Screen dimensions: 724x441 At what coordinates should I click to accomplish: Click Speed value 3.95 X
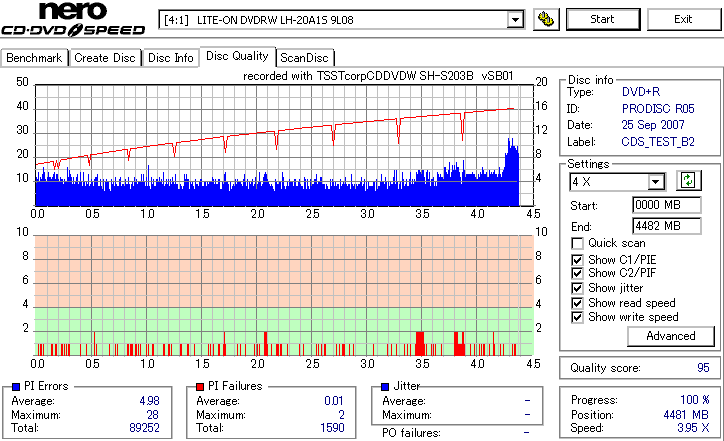click(x=693, y=428)
